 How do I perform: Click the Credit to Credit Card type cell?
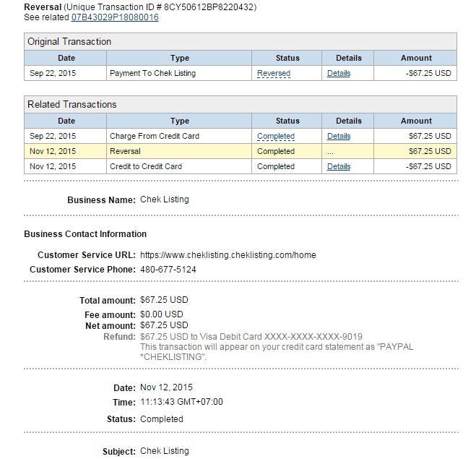tap(145, 166)
